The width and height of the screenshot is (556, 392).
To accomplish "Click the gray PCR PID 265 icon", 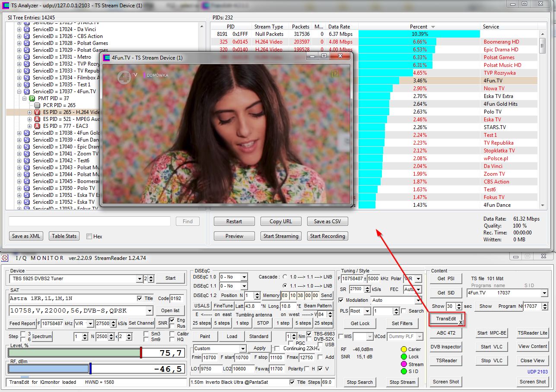I will (37, 105).
